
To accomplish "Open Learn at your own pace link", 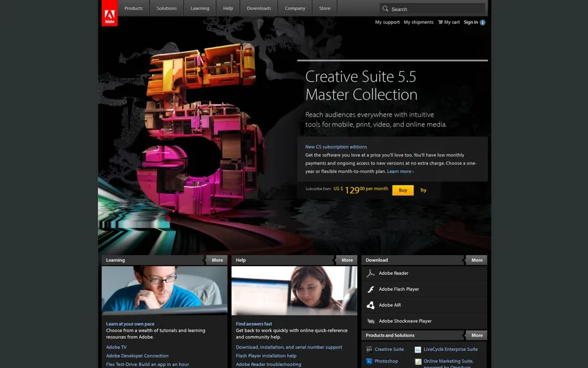I will tap(130, 324).
